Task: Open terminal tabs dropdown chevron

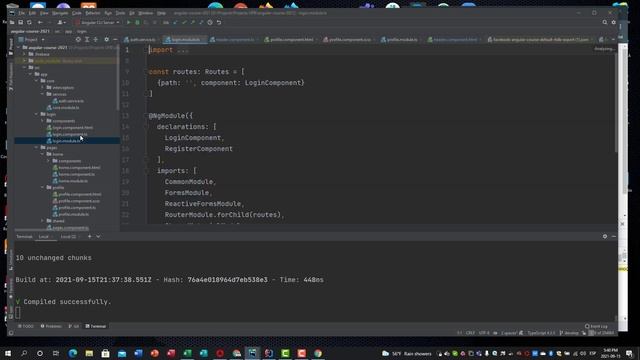Action: coord(98,236)
